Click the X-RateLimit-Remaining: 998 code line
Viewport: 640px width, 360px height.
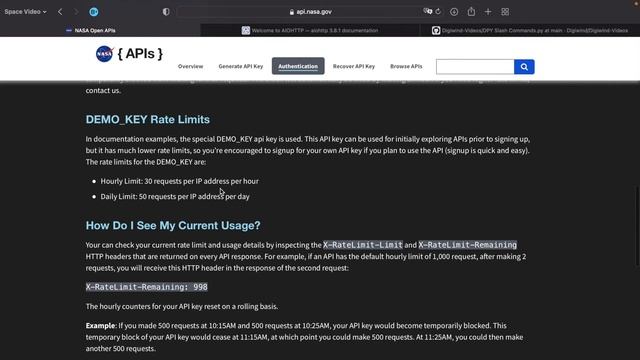point(147,287)
